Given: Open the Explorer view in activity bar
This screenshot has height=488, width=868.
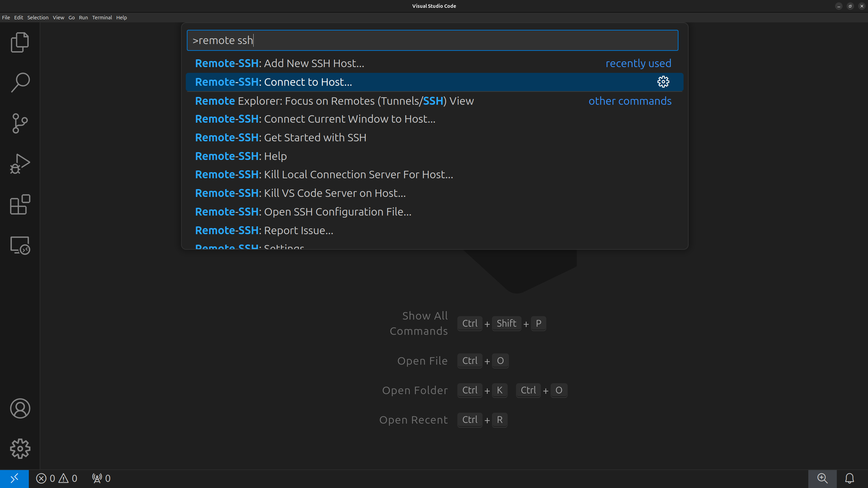Looking at the screenshot, I should pyautogui.click(x=20, y=42).
